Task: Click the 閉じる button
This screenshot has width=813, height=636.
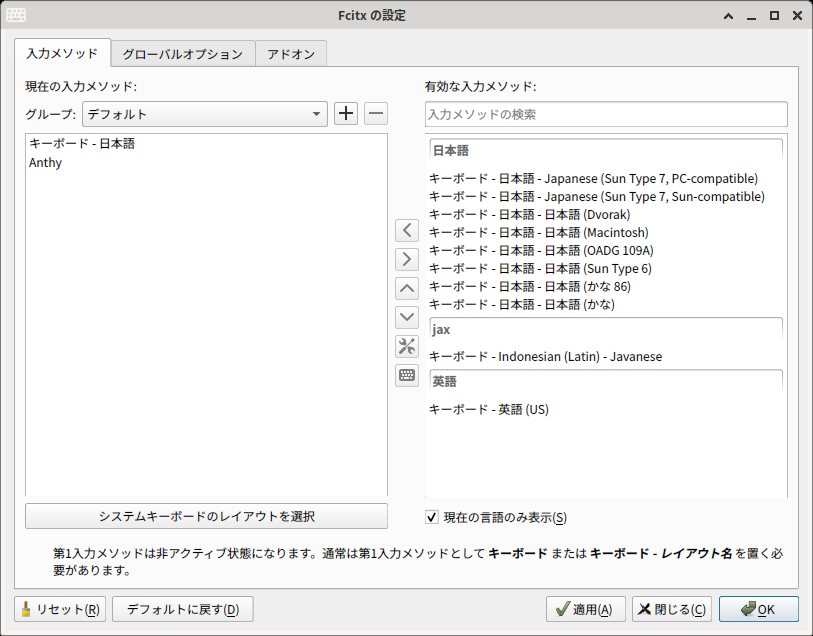Action: click(671, 609)
